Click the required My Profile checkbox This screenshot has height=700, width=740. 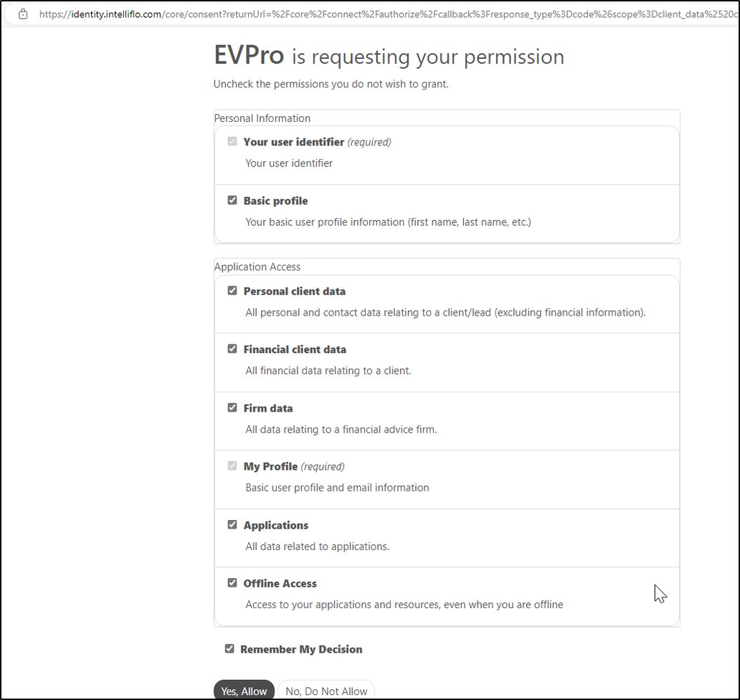[232, 465]
